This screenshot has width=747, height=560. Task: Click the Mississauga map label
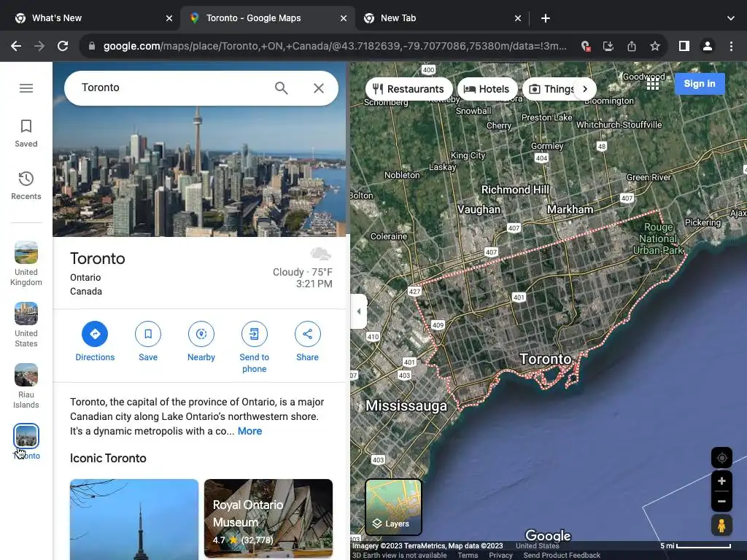click(406, 405)
